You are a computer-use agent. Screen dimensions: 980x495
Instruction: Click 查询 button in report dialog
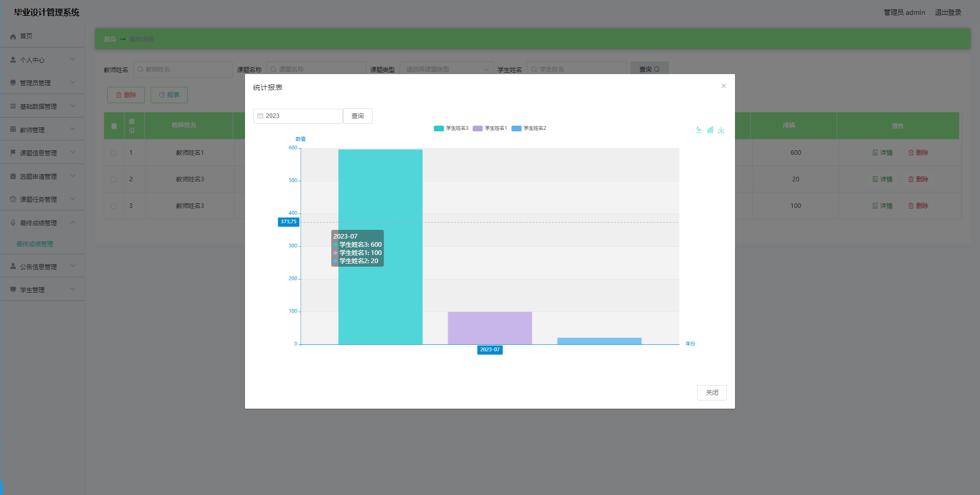pyautogui.click(x=358, y=116)
